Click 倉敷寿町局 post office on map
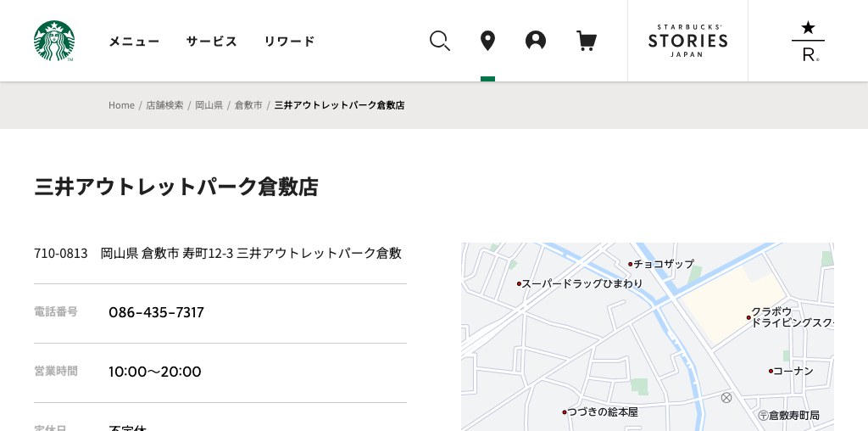The height and width of the screenshot is (431, 868). (x=789, y=416)
